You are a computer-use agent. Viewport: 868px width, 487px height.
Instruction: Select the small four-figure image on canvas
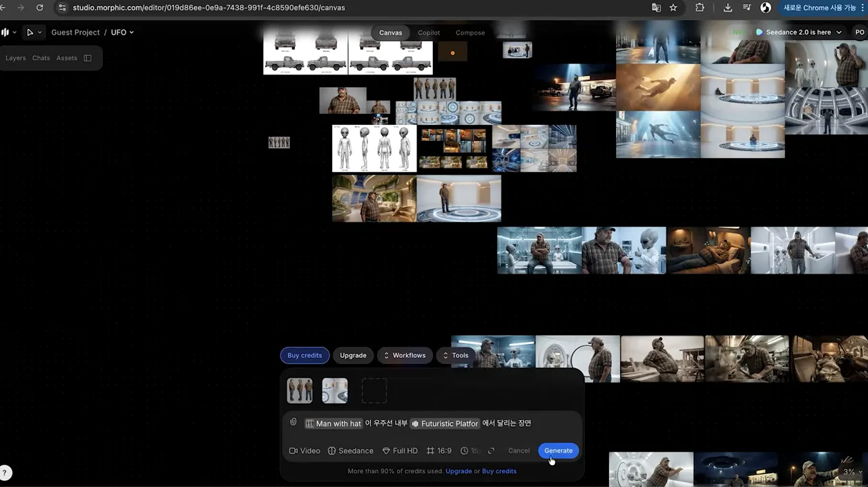pyautogui.click(x=279, y=142)
